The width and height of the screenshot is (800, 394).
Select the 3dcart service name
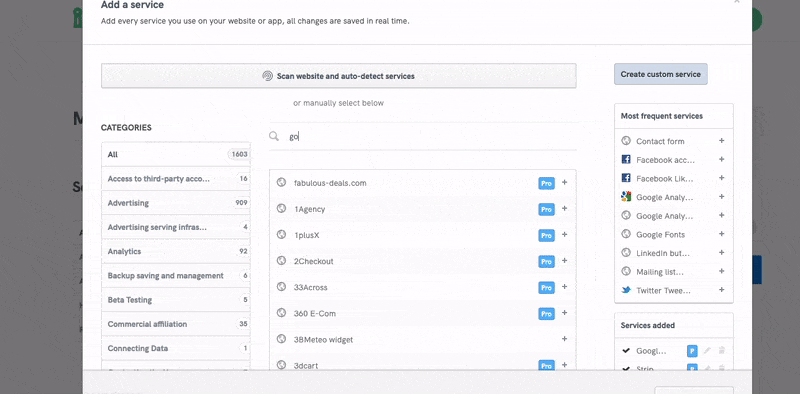(x=306, y=366)
